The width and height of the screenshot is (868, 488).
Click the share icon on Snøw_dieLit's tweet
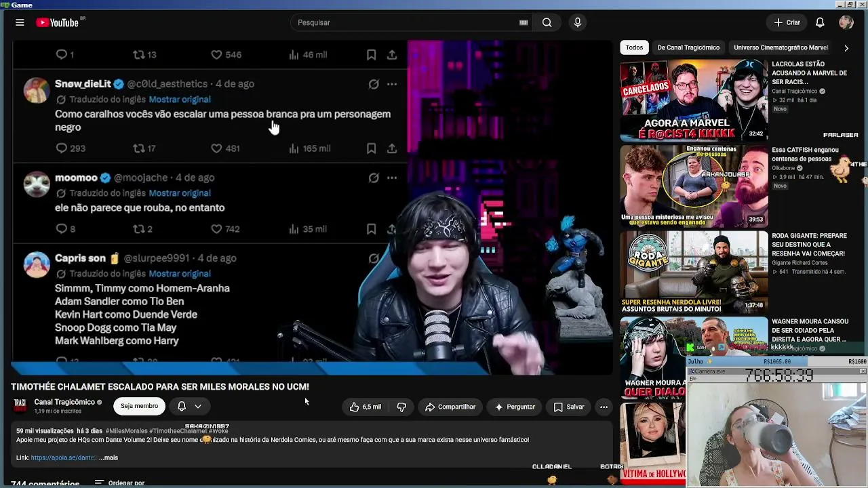(392, 148)
